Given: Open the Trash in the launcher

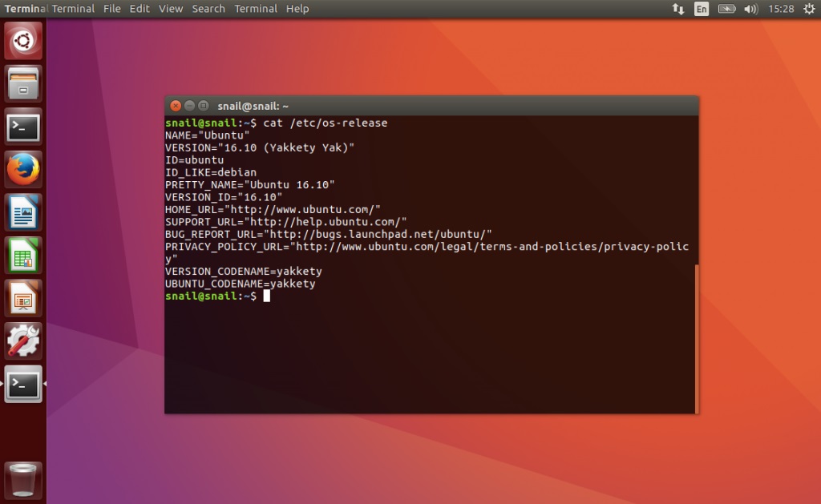Looking at the screenshot, I should click(x=23, y=479).
